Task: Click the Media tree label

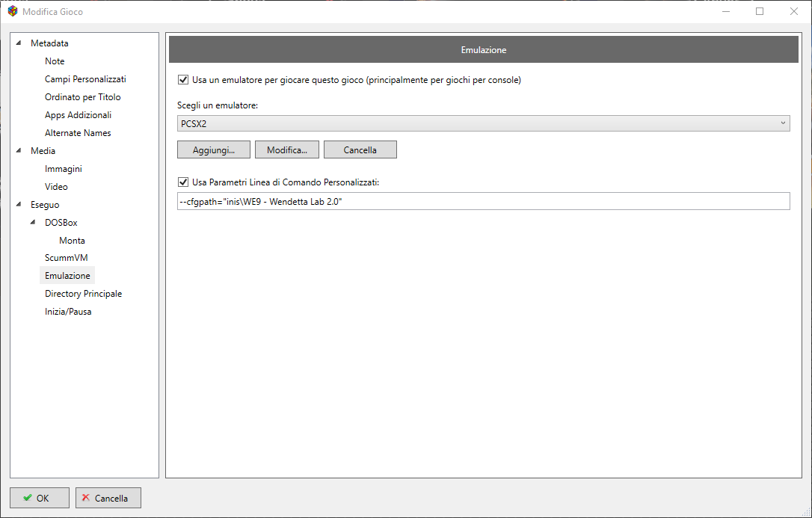Action: click(43, 150)
